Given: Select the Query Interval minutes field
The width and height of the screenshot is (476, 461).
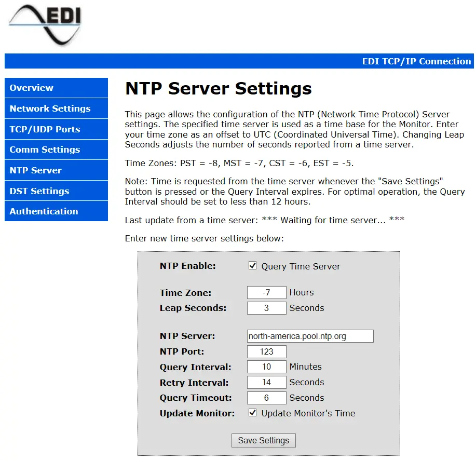Looking at the screenshot, I should point(266,367).
